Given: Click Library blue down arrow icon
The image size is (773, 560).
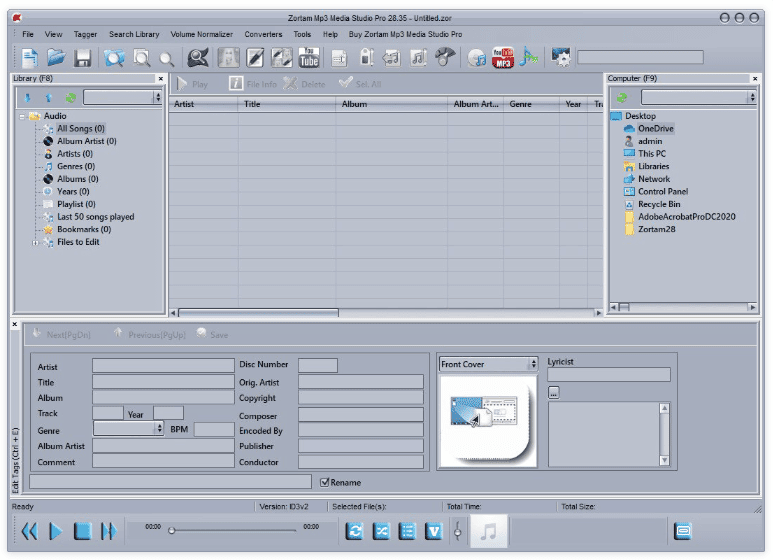Looking at the screenshot, I should (28, 98).
